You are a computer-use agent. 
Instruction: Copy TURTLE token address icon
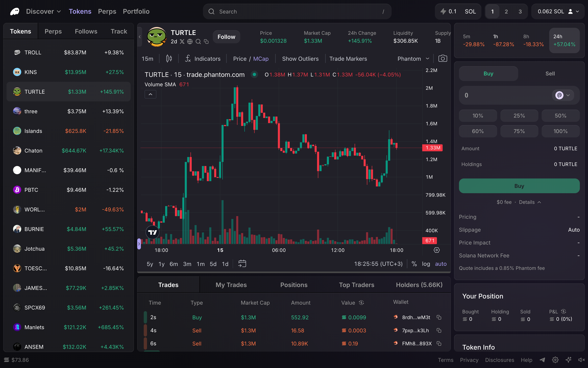coord(206,42)
